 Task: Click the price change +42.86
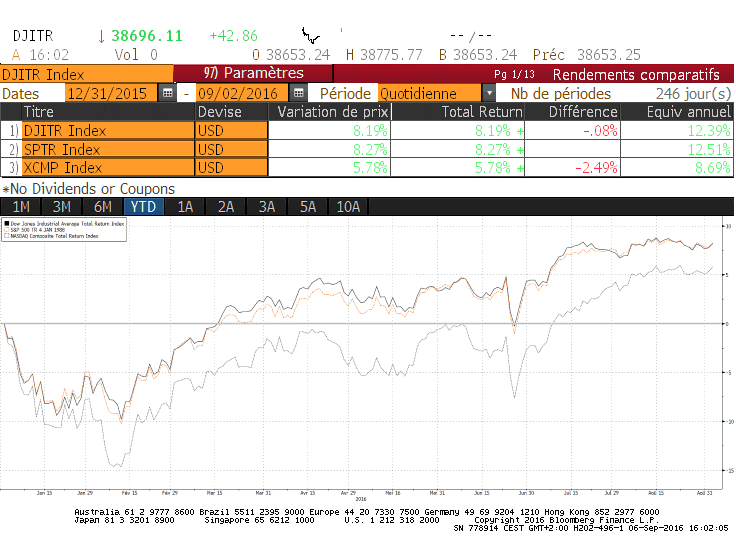[233, 36]
